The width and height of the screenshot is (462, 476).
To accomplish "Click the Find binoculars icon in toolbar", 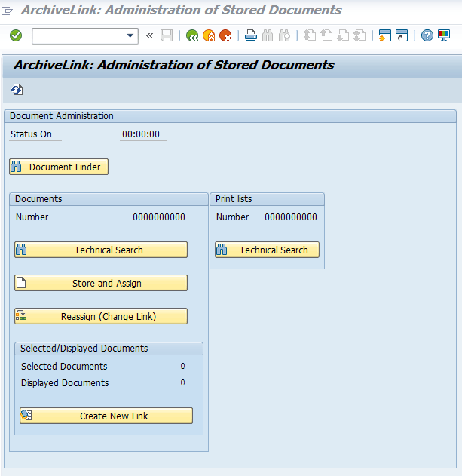I will pos(268,35).
